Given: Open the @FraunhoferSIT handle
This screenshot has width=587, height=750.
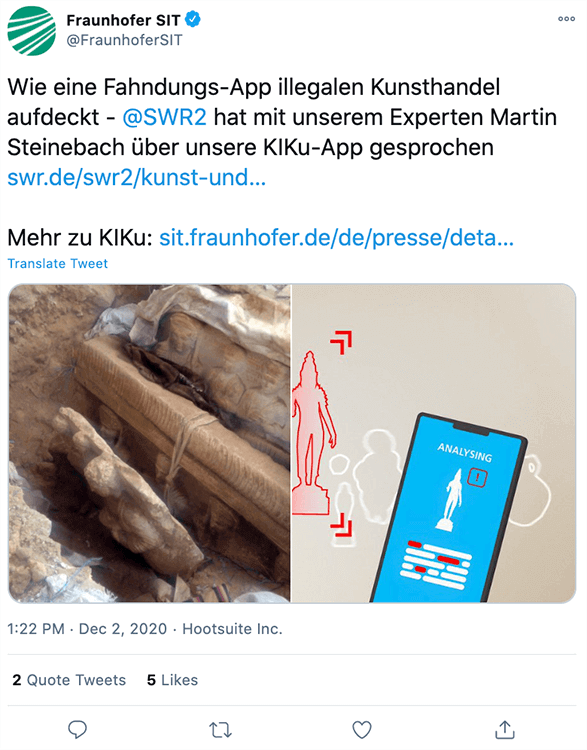Looking at the screenshot, I should pyautogui.click(x=124, y=40).
